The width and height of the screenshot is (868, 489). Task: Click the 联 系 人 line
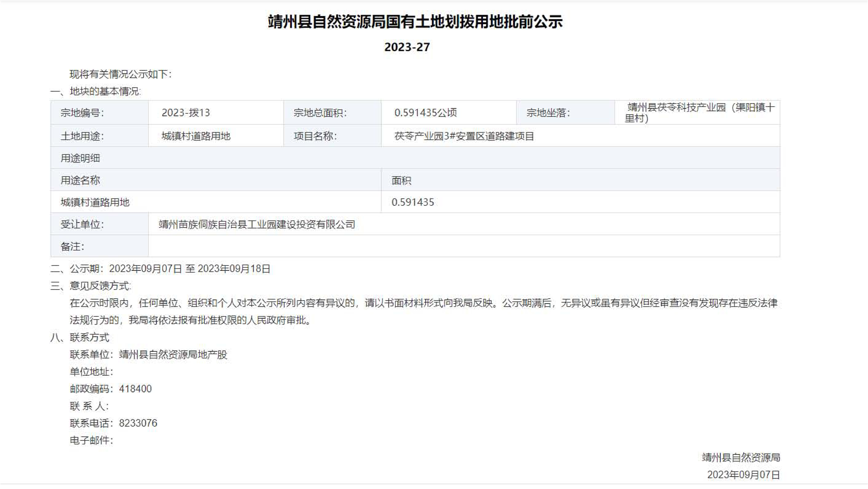89,406
